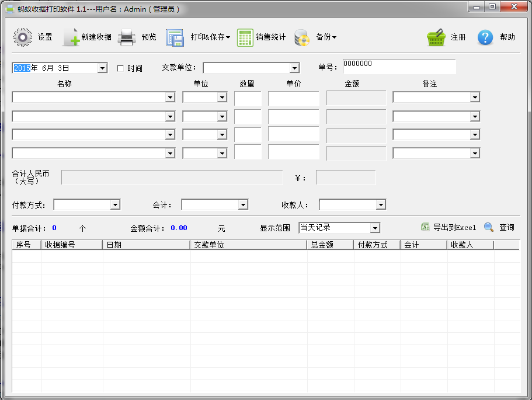The height and width of the screenshot is (400, 532).
Task: Change 显示范围 from 当天记录
Action: [375, 227]
